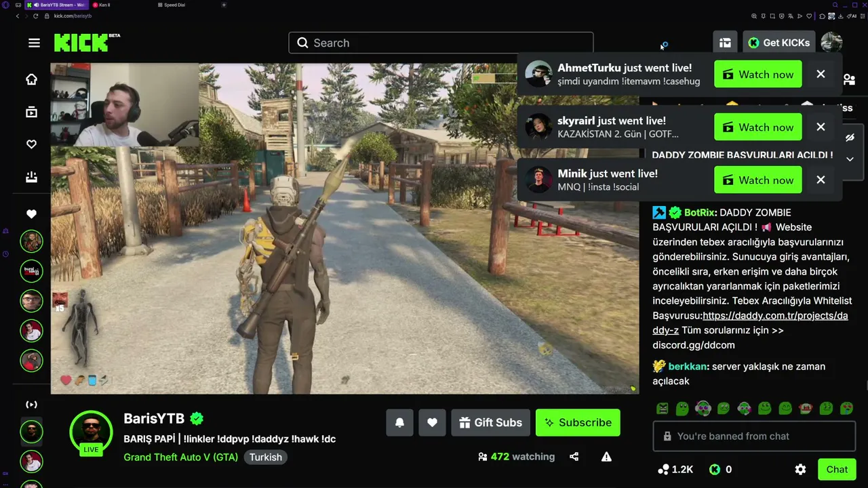This screenshot has height=488, width=868.
Task: Open the Home page from sidebar
Action: click(x=31, y=79)
